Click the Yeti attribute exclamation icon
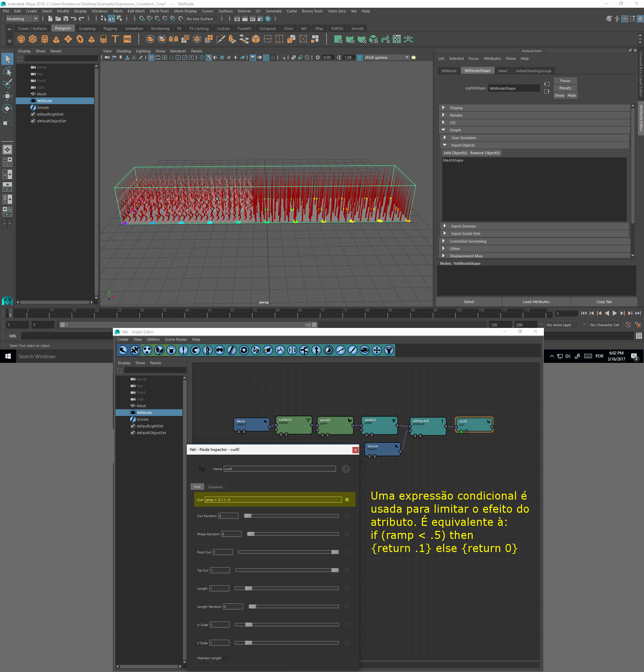Viewport: 644px width, 672px height. coord(183,350)
